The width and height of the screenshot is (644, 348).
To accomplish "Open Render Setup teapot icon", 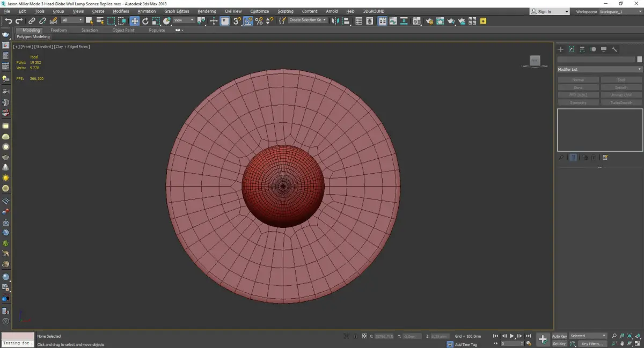I will 429,21.
